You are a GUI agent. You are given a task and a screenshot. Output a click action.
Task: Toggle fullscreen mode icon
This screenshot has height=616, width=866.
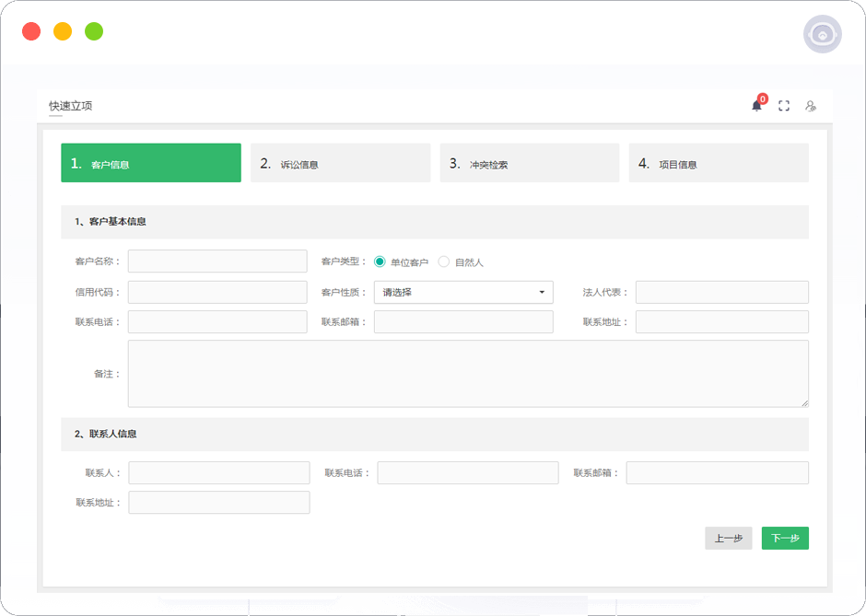tap(784, 105)
